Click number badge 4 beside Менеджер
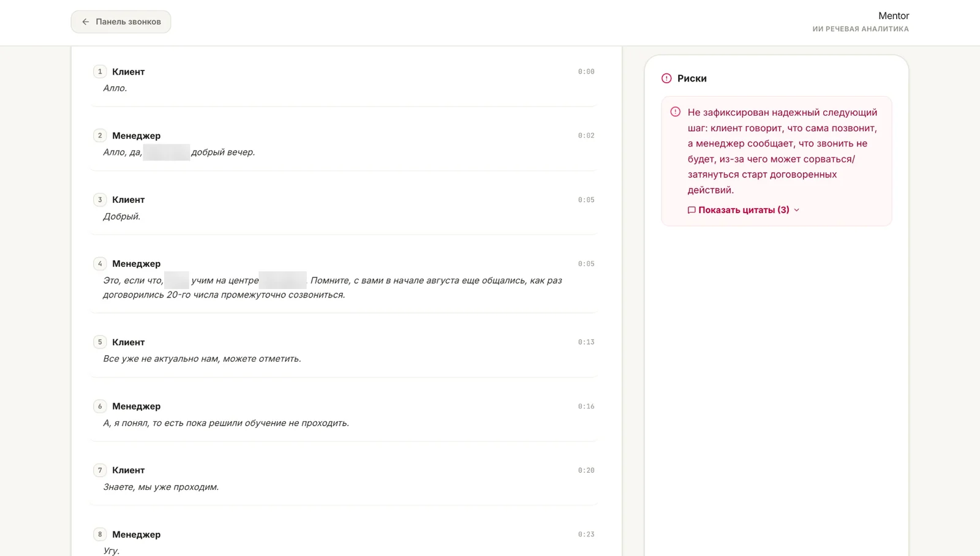This screenshot has width=980, height=556. [x=100, y=264]
